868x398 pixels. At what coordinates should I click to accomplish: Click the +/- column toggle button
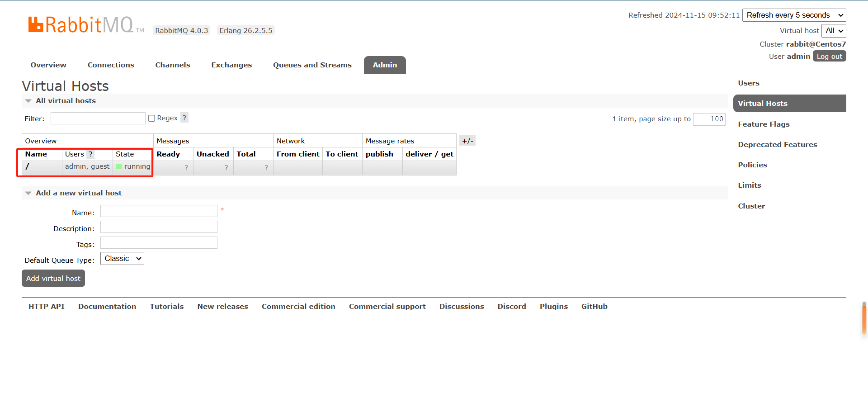467,141
